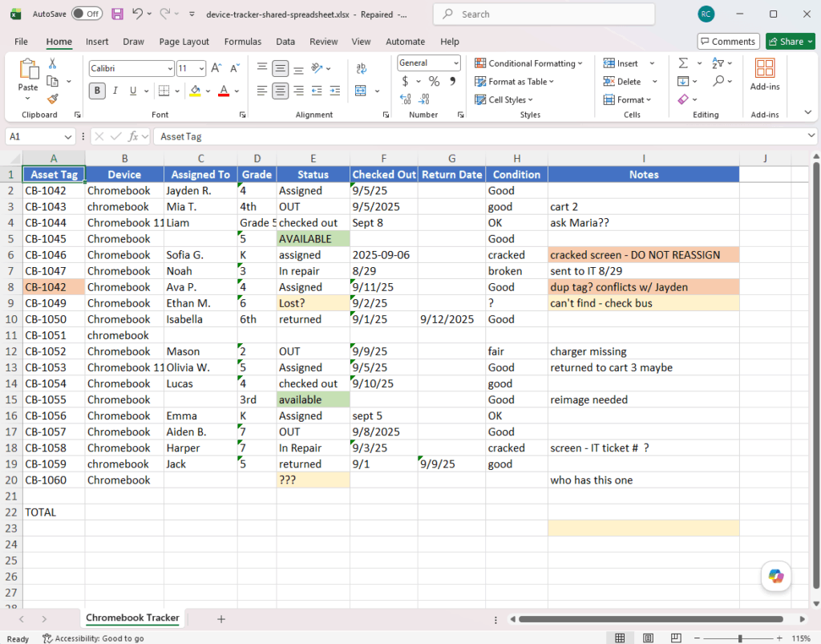821x644 pixels.
Task: Expand Conditional Formatting menu
Action: pos(528,63)
